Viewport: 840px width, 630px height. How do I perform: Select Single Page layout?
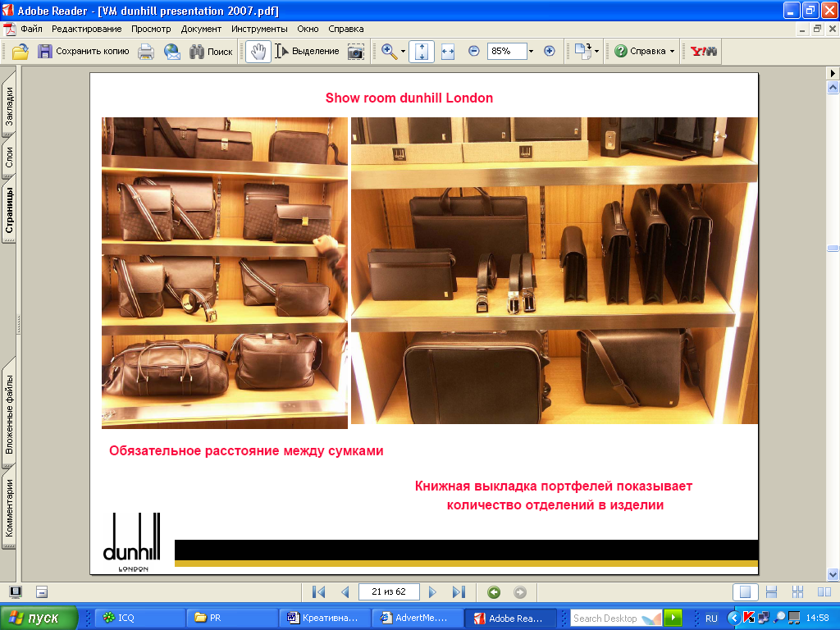pos(745,592)
